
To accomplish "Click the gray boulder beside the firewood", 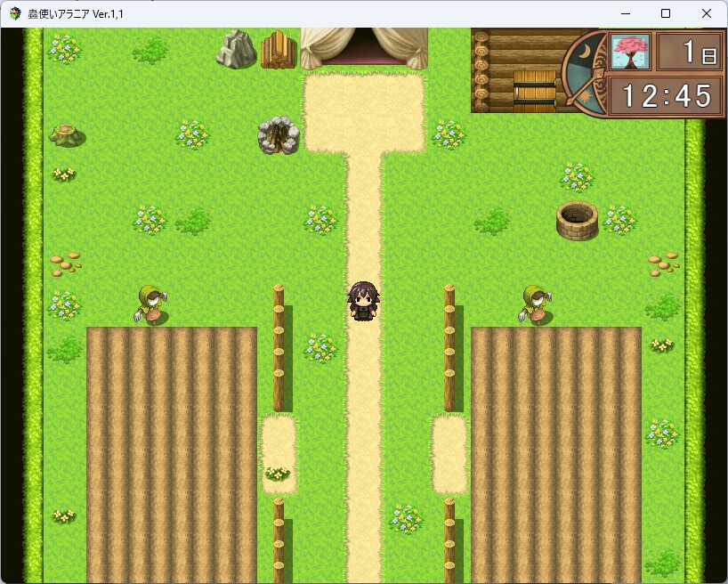I will coord(236,49).
